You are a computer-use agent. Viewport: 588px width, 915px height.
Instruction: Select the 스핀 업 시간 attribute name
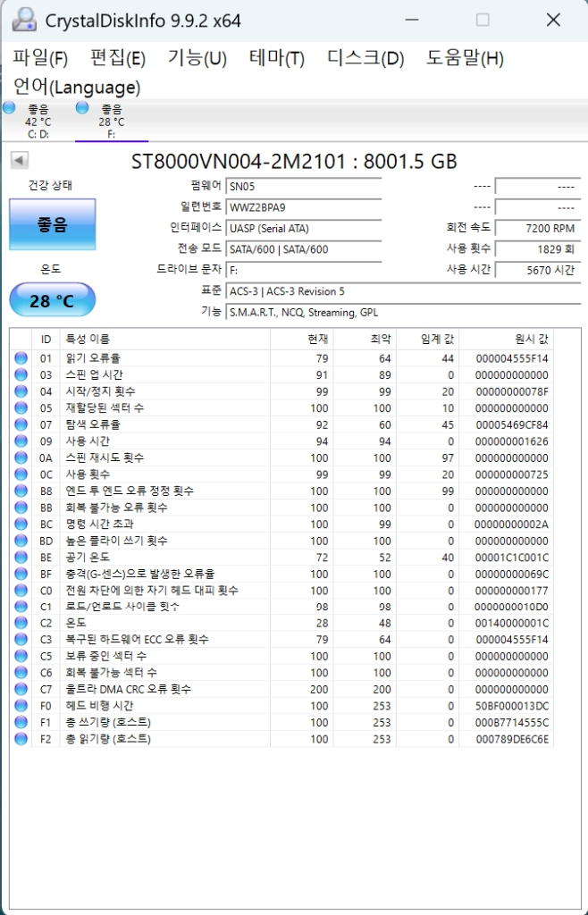pyautogui.click(x=94, y=374)
